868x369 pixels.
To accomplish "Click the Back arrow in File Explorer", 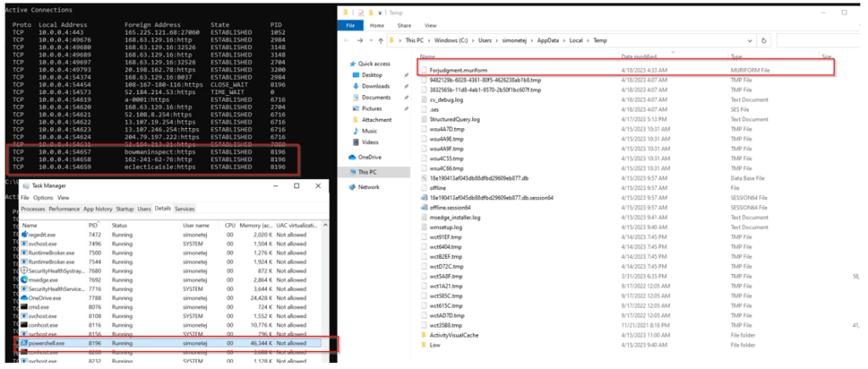I will click(x=346, y=41).
